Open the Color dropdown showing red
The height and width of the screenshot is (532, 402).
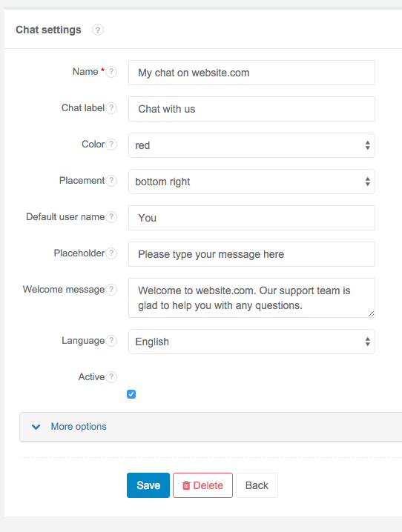(x=251, y=145)
